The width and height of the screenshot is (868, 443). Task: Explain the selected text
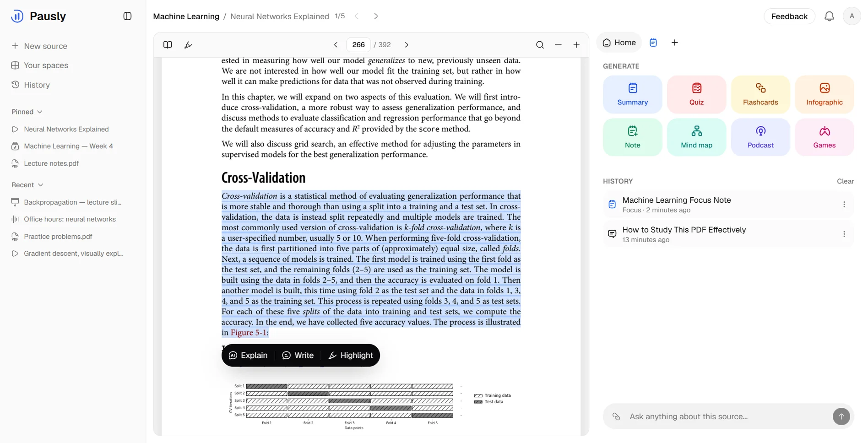tap(248, 355)
